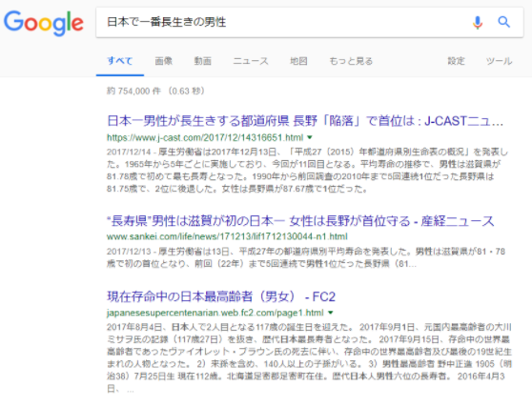Open the J-CAST news result title
The height and width of the screenshot is (407, 532).
pos(305,121)
